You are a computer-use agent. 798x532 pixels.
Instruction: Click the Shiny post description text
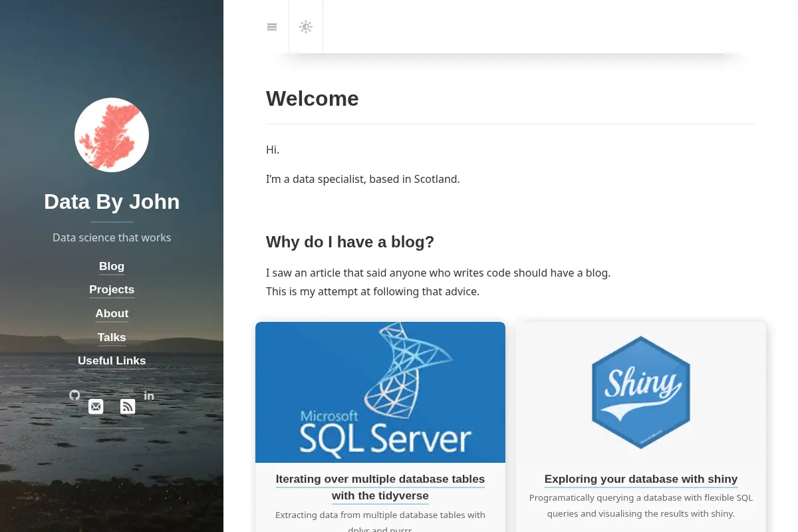(641, 505)
